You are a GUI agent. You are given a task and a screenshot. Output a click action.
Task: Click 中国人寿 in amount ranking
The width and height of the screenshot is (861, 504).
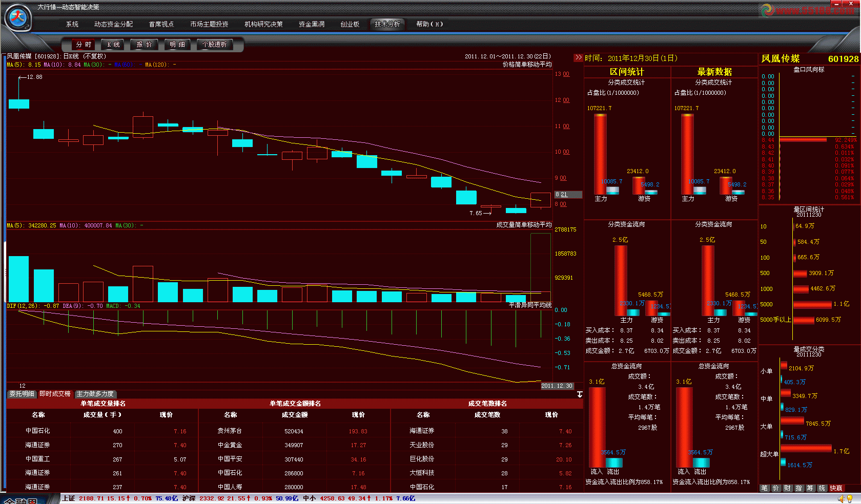[230, 487]
